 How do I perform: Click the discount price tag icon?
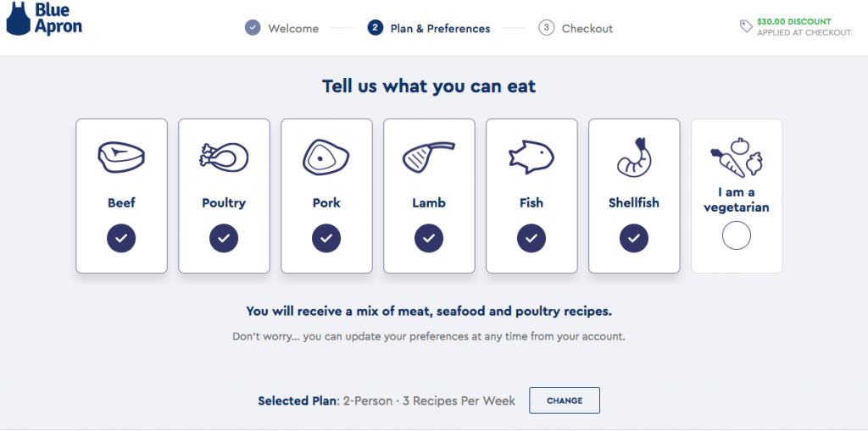746,26
